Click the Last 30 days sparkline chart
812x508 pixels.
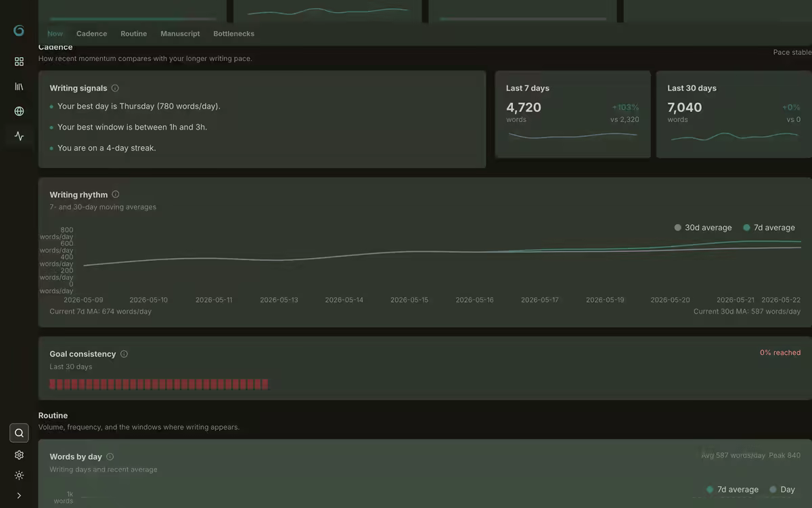pyautogui.click(x=734, y=136)
